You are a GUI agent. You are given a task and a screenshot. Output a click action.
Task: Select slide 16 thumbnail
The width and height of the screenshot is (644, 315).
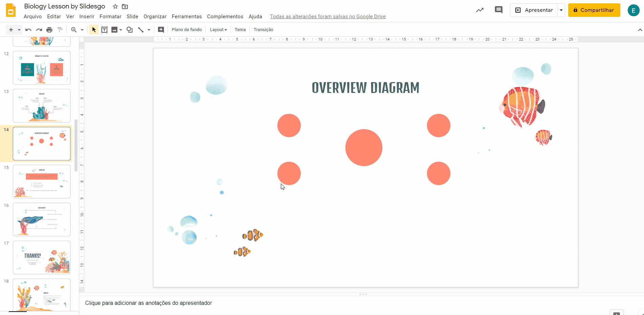[42, 219]
